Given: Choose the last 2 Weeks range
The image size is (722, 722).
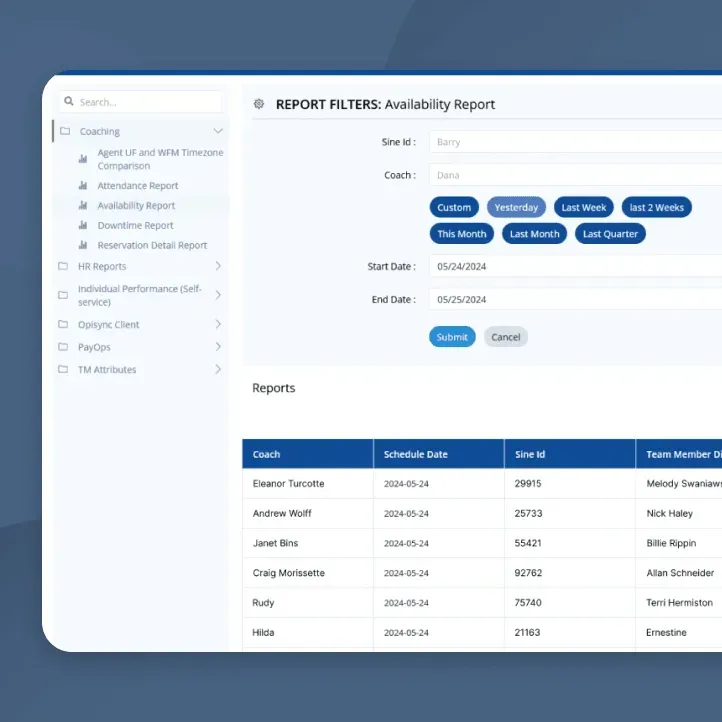Looking at the screenshot, I should [x=657, y=207].
